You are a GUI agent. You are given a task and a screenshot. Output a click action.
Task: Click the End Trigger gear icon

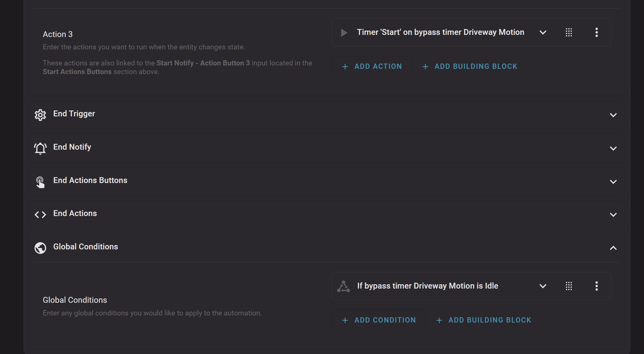point(40,115)
